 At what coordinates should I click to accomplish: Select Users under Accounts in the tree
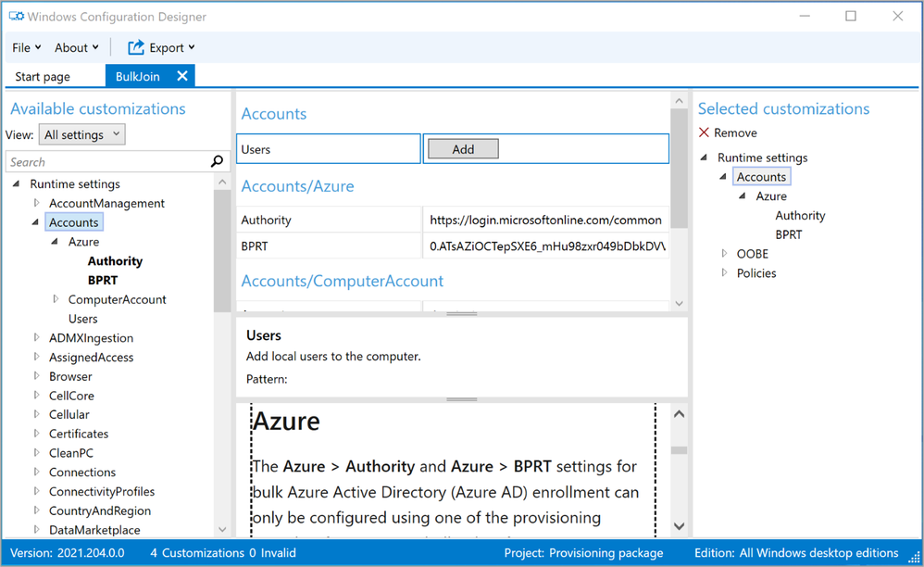pos(83,319)
